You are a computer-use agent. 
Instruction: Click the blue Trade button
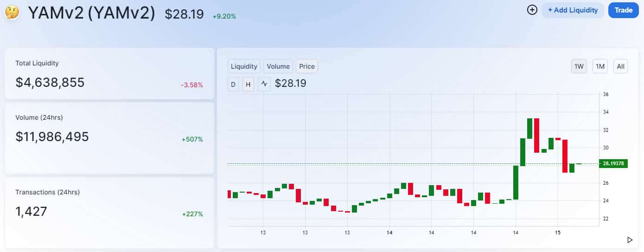[x=624, y=10]
